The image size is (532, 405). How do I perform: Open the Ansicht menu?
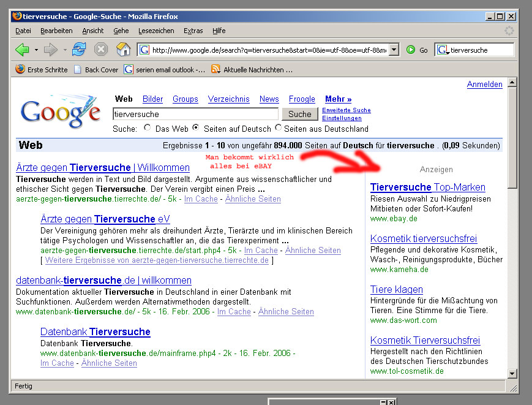click(x=92, y=31)
